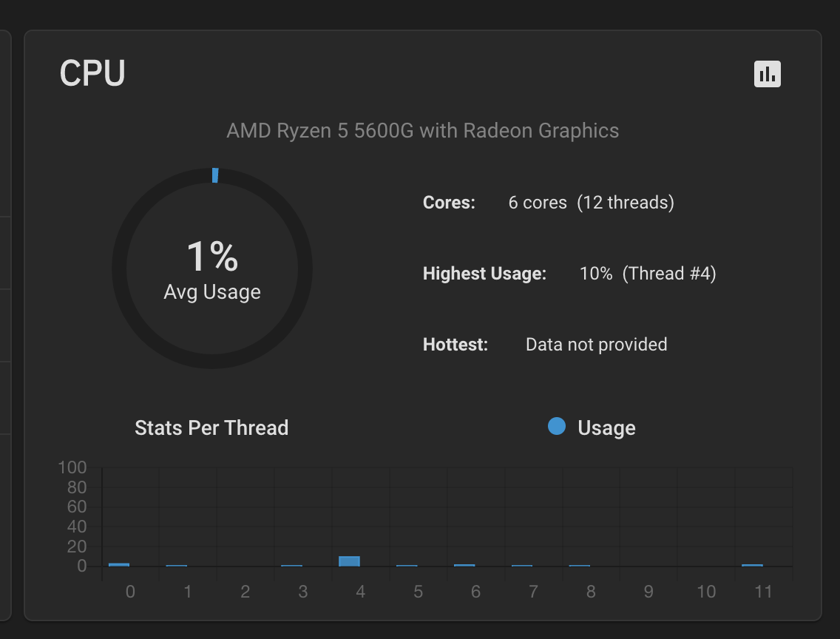
Task: Click the 10% (Thread #4) value
Action: (648, 274)
